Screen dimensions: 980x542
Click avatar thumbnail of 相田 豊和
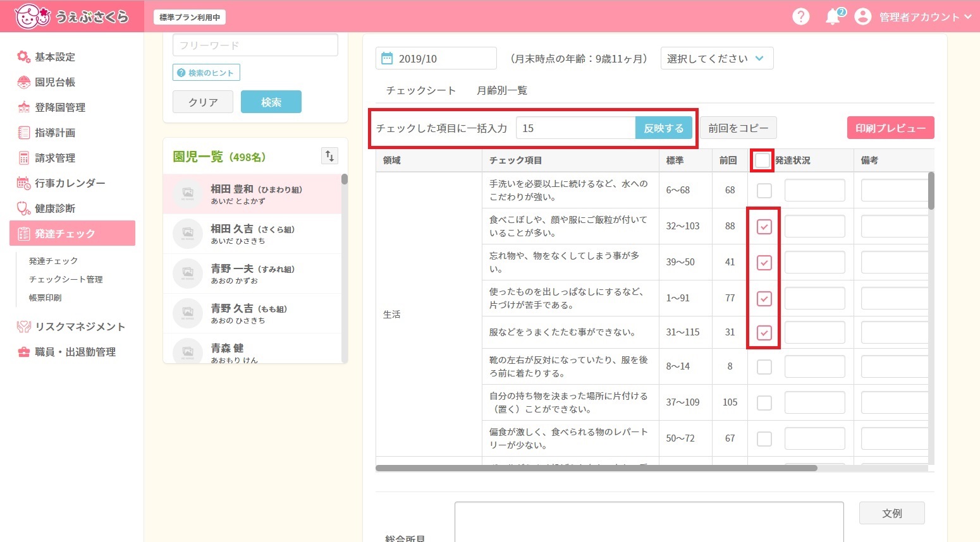coord(188,194)
